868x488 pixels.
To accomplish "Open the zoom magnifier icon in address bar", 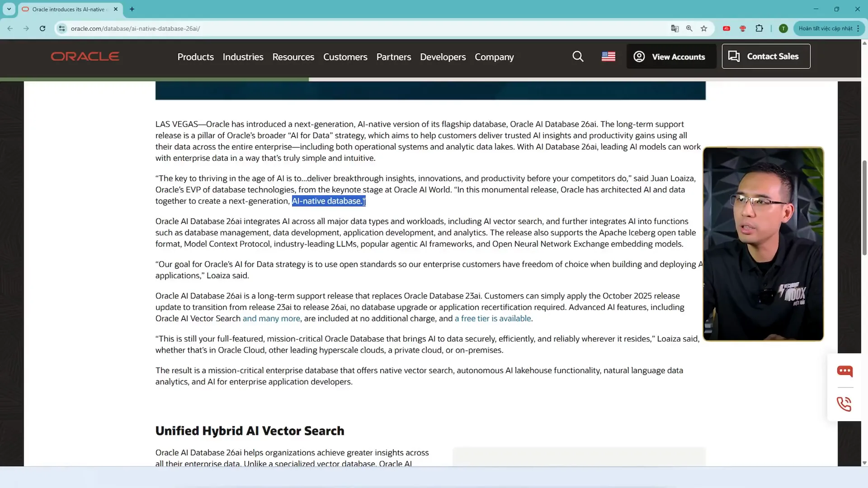I will [x=689, y=28].
